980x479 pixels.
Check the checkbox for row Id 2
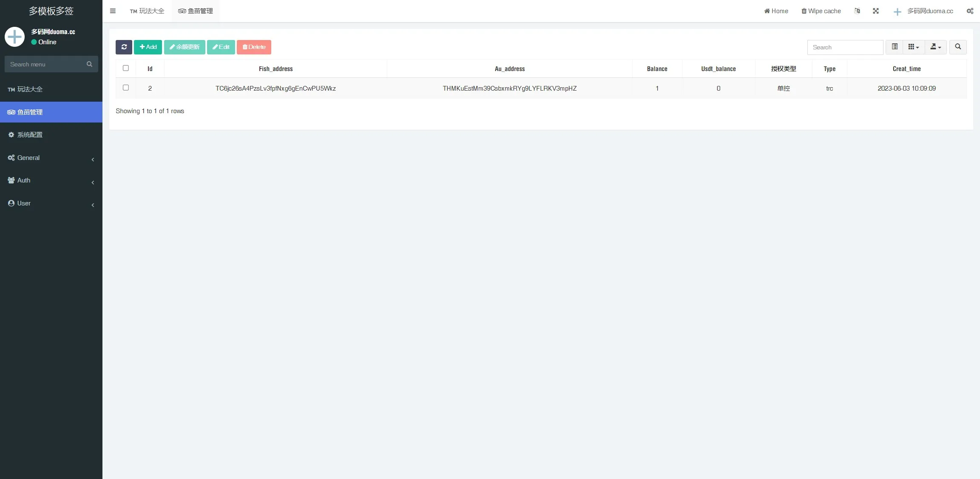coord(126,88)
